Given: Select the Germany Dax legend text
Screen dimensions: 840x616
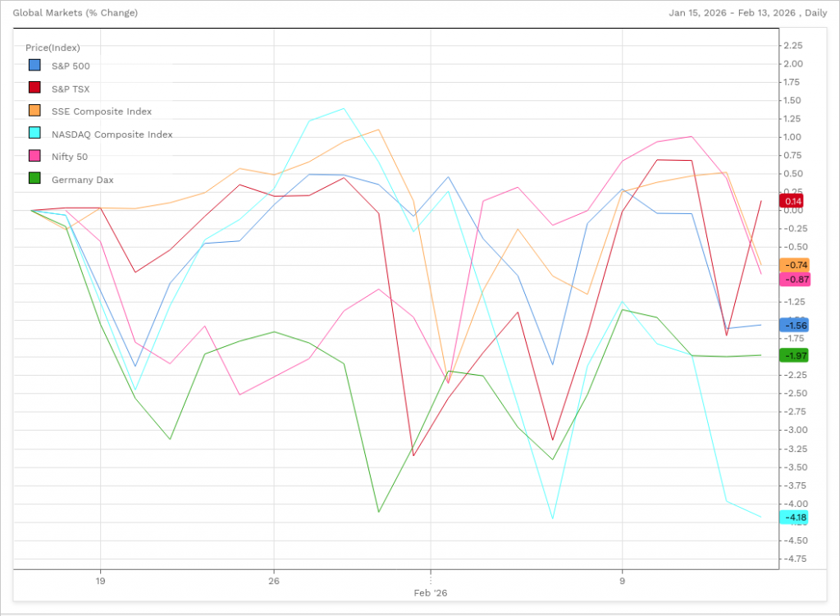Looking at the screenshot, I should click(82, 180).
